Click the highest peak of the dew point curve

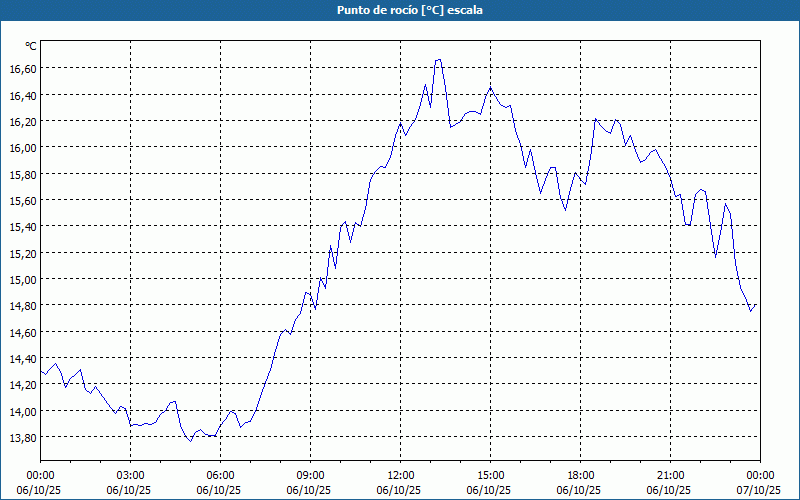pos(438,60)
